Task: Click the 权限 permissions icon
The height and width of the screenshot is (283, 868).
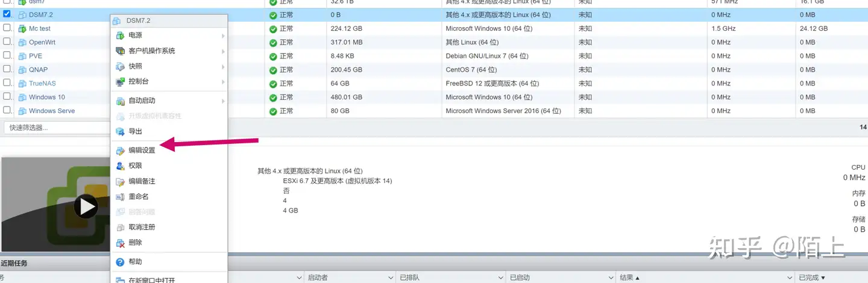Action: [120, 166]
